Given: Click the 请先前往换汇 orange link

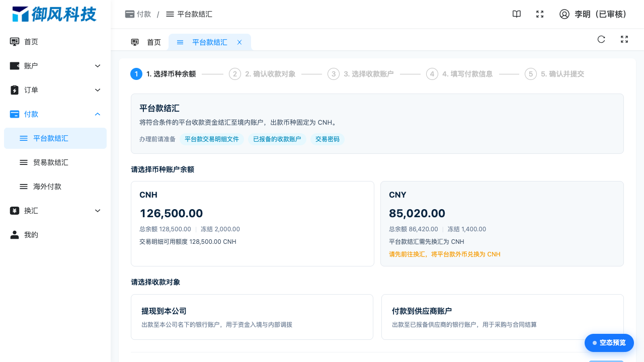Looking at the screenshot, I should pyautogui.click(x=445, y=254).
